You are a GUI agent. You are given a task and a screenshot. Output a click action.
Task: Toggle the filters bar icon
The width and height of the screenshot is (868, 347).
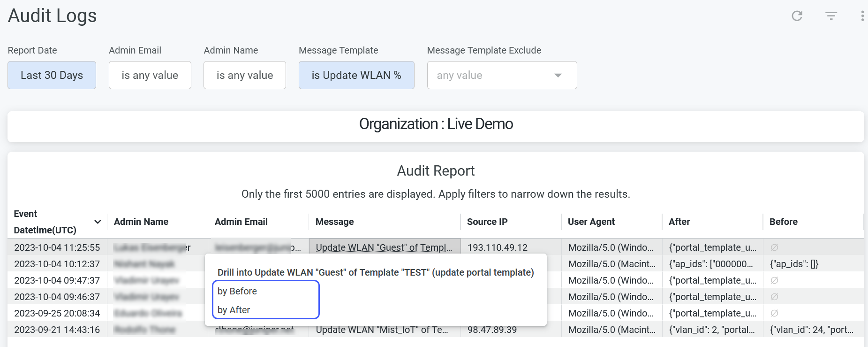pos(831,16)
